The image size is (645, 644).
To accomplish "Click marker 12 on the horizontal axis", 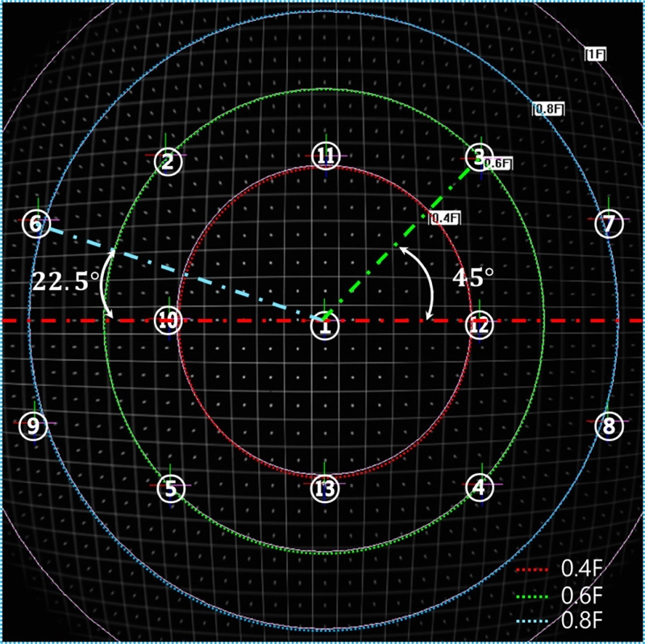I will point(480,326).
